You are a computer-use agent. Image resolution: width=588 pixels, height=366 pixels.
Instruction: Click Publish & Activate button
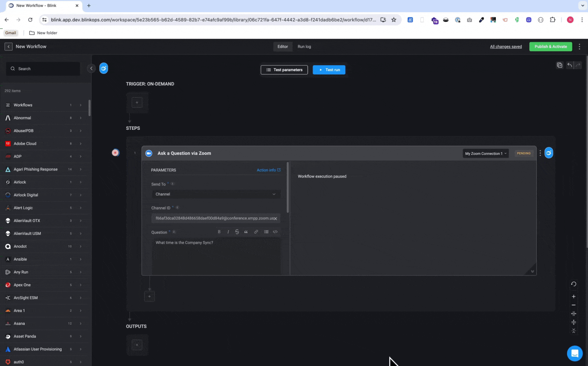click(550, 47)
